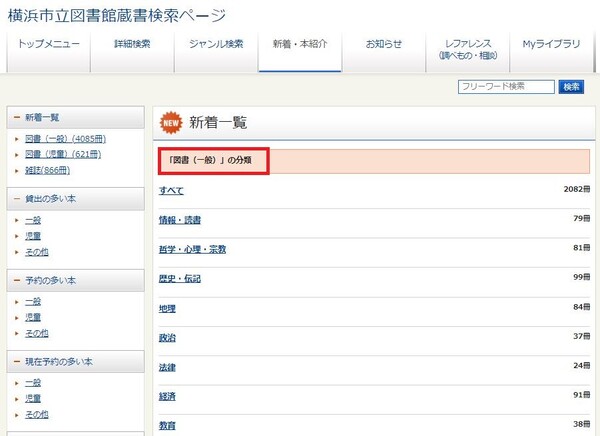Select the すべて category link
Image resolution: width=600 pixels, height=436 pixels.
[171, 190]
